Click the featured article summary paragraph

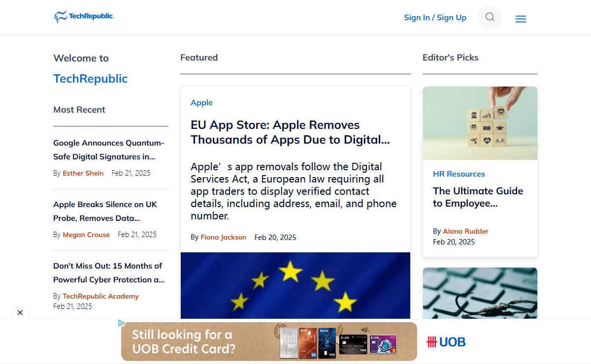[x=294, y=191]
